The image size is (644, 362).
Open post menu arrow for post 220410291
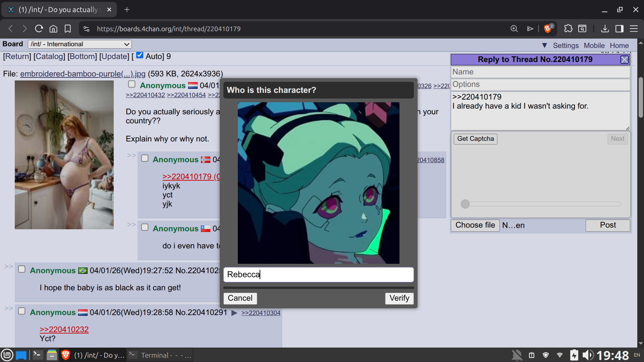click(234, 313)
